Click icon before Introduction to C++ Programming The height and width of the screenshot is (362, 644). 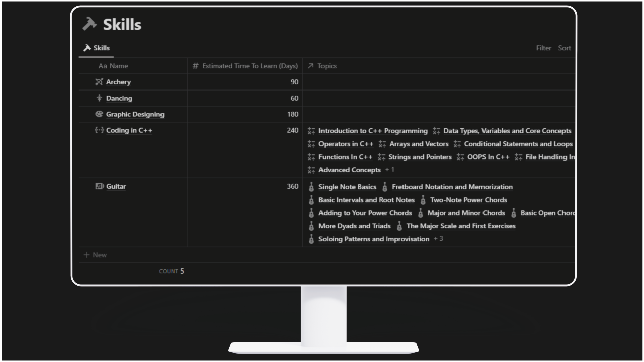(311, 131)
